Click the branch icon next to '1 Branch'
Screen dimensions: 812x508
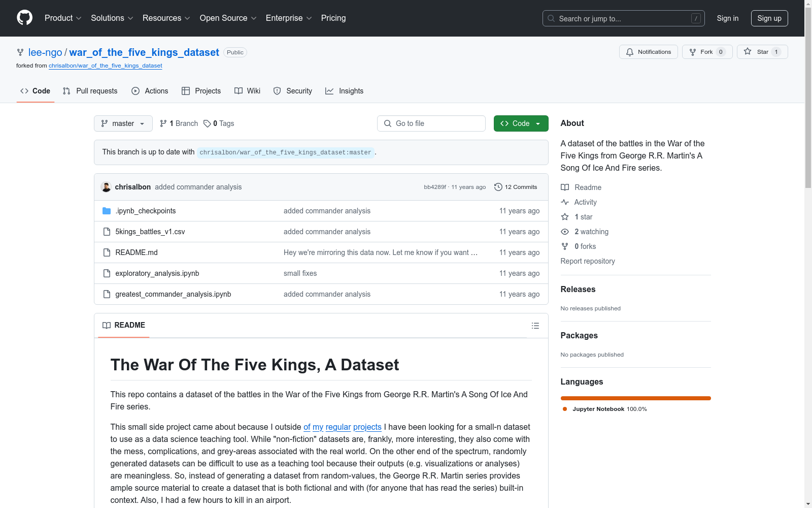[163, 123]
